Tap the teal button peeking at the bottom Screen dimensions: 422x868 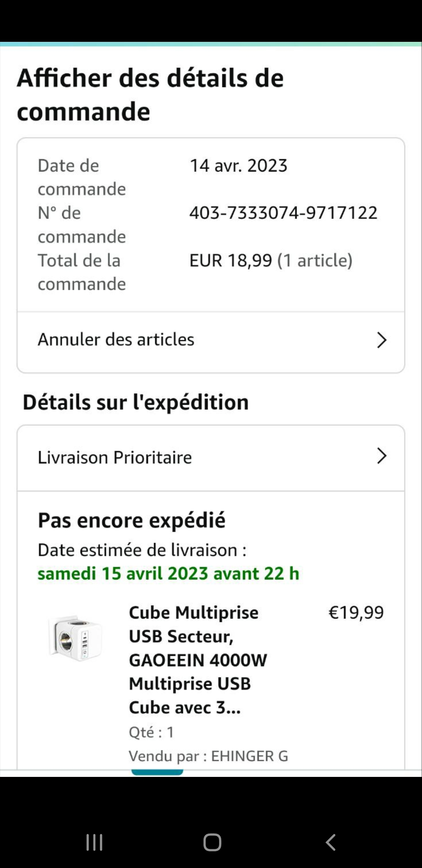point(157,772)
